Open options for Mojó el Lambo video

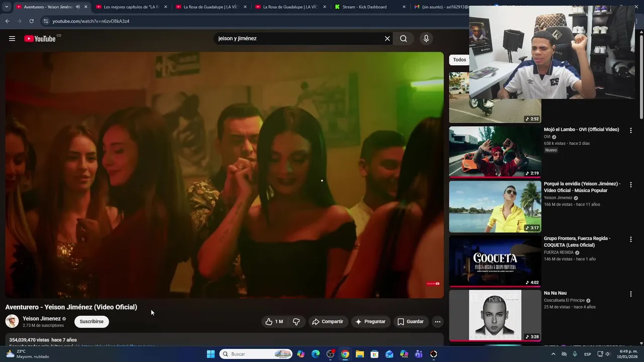(x=631, y=130)
